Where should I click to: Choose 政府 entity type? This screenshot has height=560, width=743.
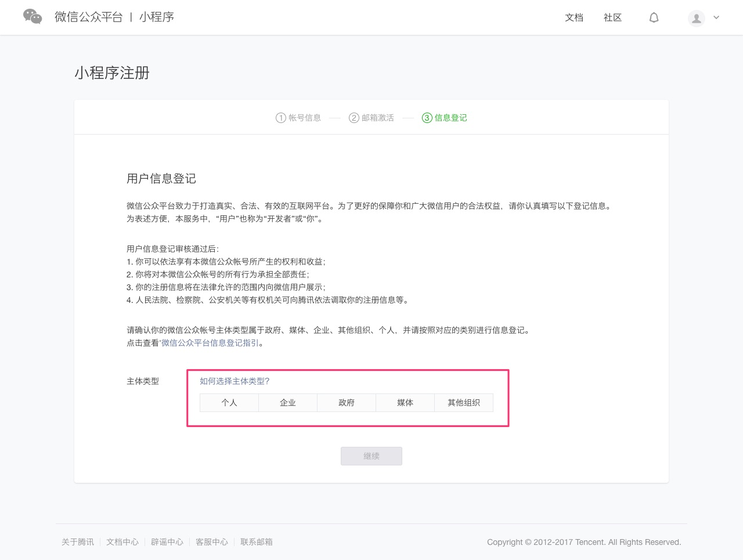pos(346,403)
